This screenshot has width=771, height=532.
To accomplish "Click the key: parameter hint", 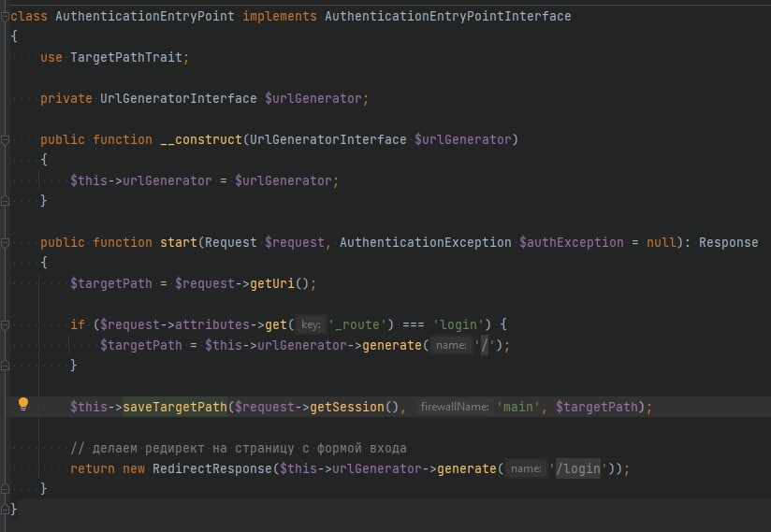I will [311, 324].
